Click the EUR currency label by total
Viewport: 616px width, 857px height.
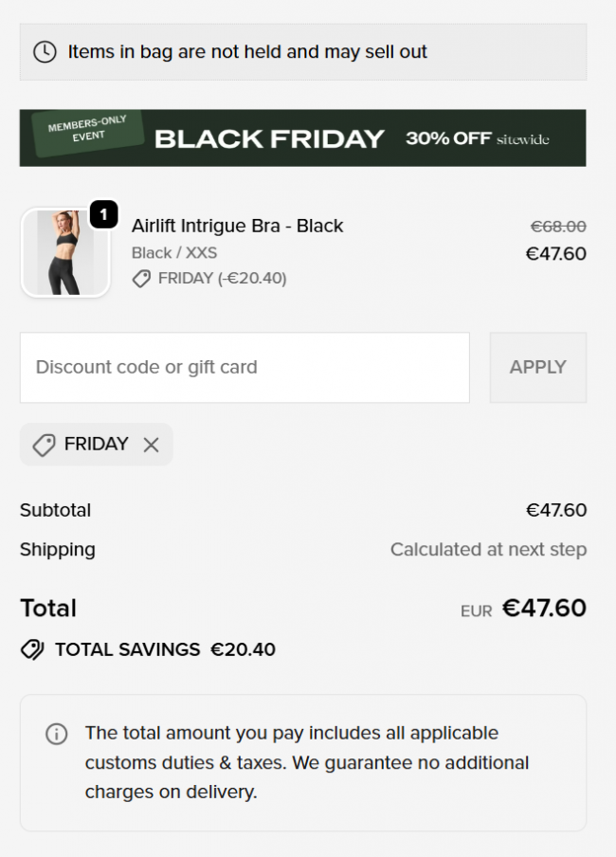(x=477, y=611)
